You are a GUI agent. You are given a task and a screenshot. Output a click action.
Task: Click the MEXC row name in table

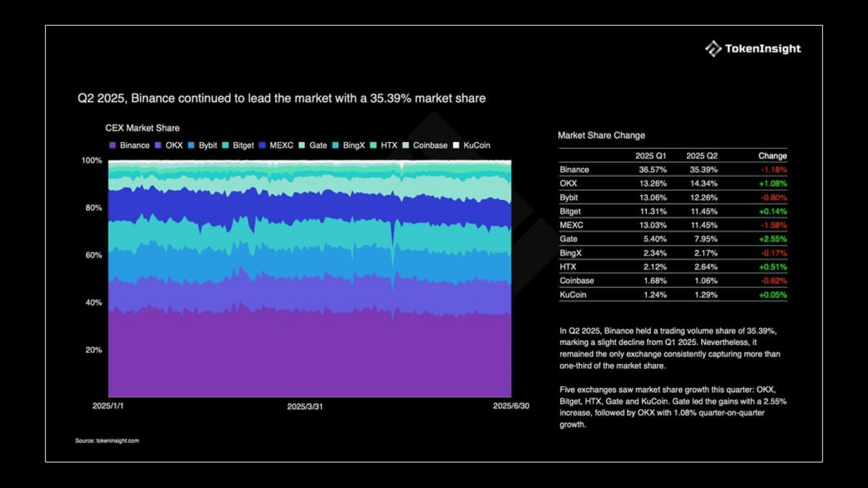[571, 225]
